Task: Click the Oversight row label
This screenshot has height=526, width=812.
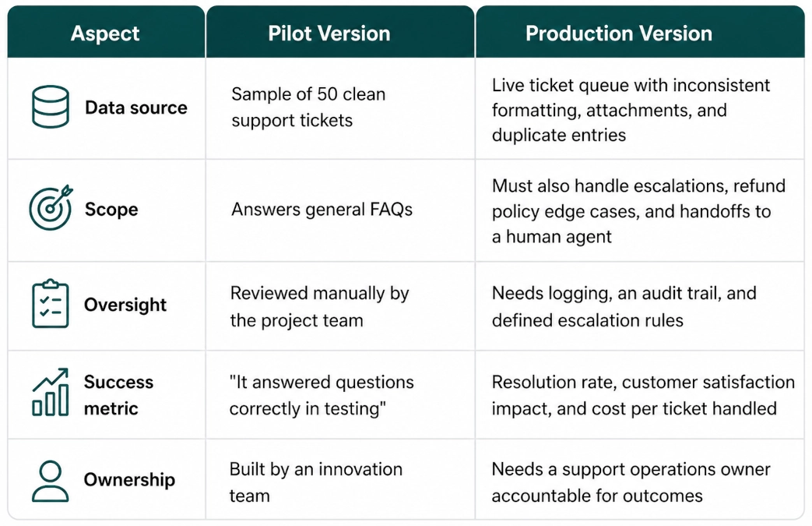Action: tap(125, 305)
